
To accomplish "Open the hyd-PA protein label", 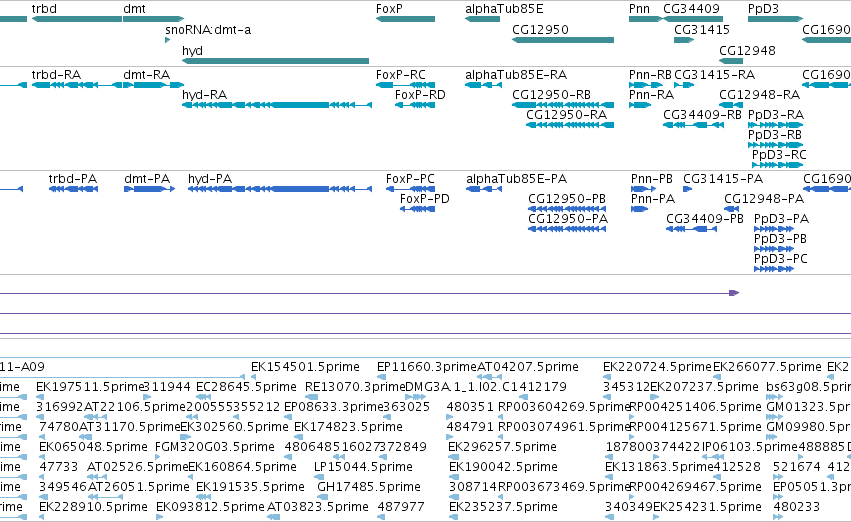I will point(209,179).
